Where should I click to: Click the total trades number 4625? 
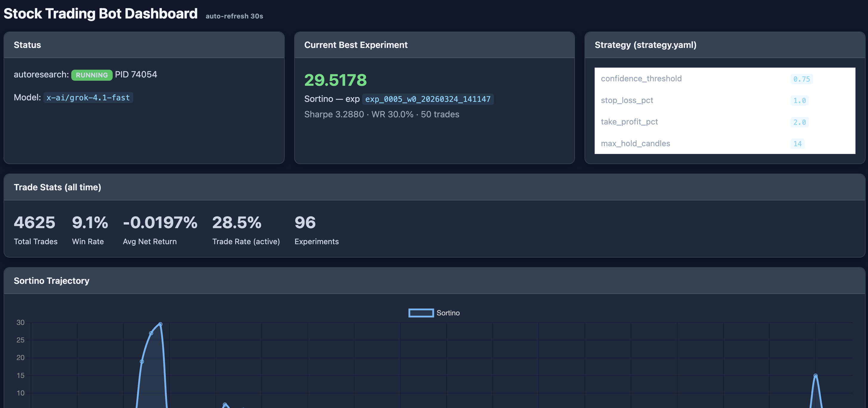pyautogui.click(x=34, y=222)
